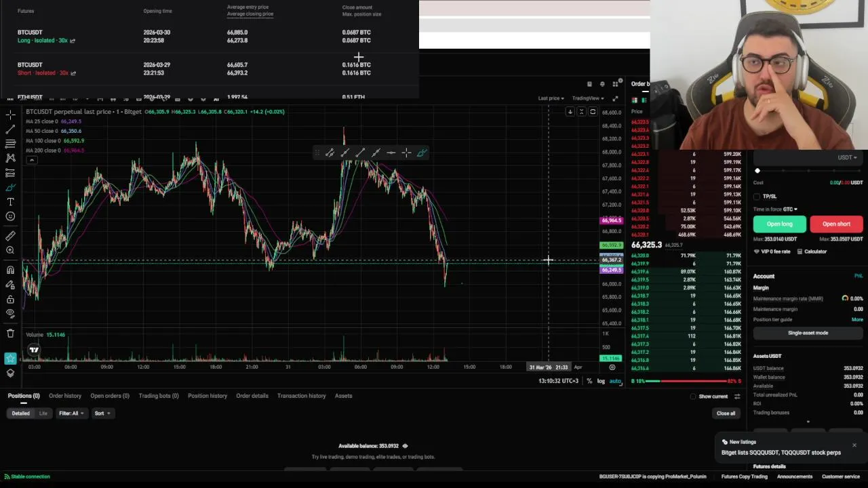Viewport: 868px width, 488px height.
Task: Select the highlighted brush in the floating toolbar
Action: pyautogui.click(x=422, y=153)
